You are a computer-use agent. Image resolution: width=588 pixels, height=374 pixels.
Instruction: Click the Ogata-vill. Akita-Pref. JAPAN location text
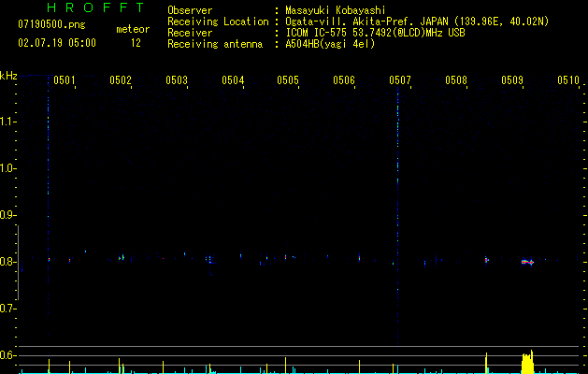pyautogui.click(x=417, y=22)
